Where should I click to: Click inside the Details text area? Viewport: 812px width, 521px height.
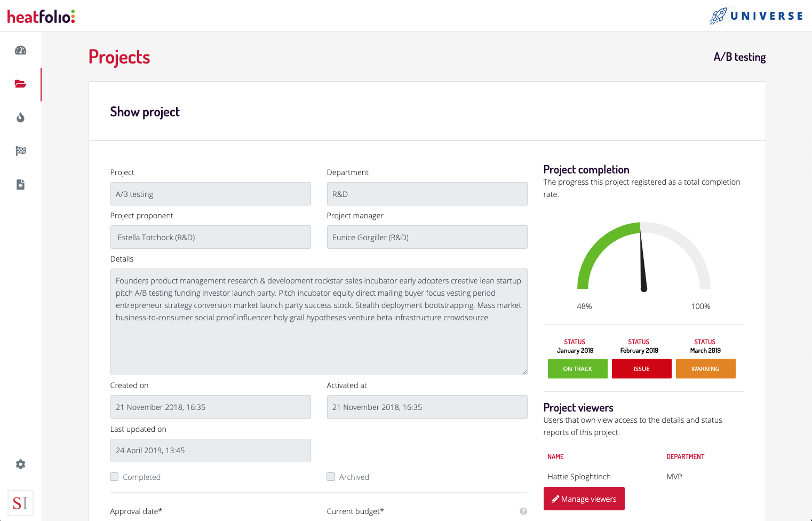coord(319,320)
